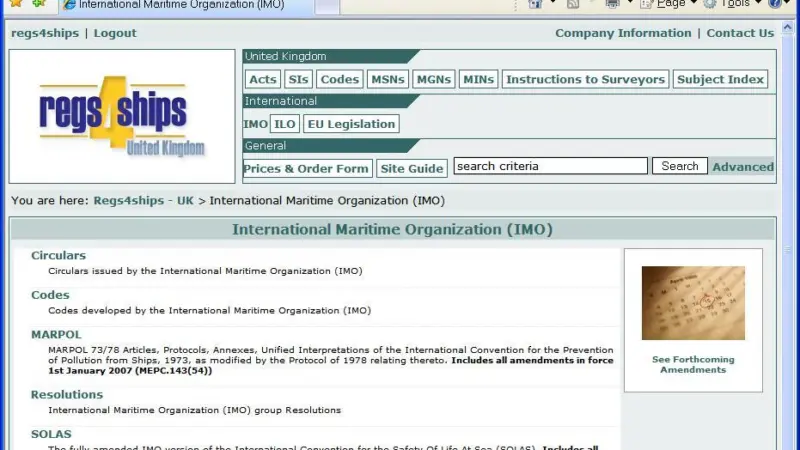This screenshot has width=800, height=450.
Task: Open the Codes button in United Kingdom row
Action: [x=340, y=80]
